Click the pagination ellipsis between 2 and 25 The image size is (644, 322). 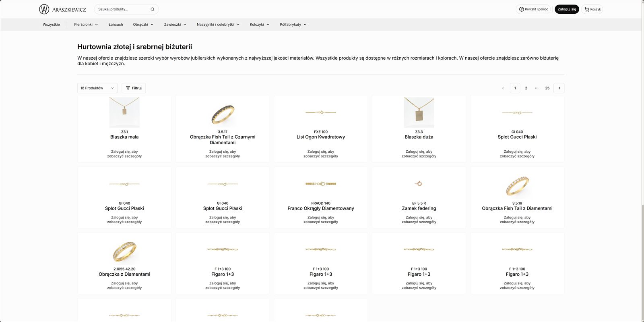pos(537,88)
